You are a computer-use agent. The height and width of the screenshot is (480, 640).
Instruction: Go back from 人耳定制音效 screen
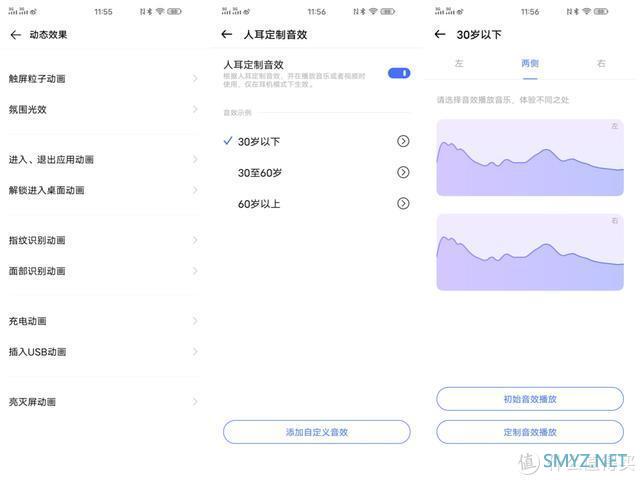coord(227,35)
